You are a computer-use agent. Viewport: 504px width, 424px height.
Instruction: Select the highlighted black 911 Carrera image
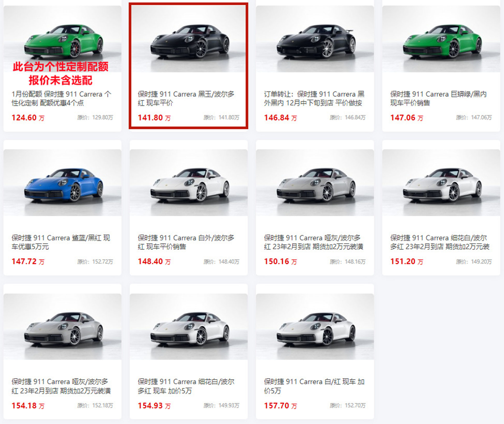[188, 39]
